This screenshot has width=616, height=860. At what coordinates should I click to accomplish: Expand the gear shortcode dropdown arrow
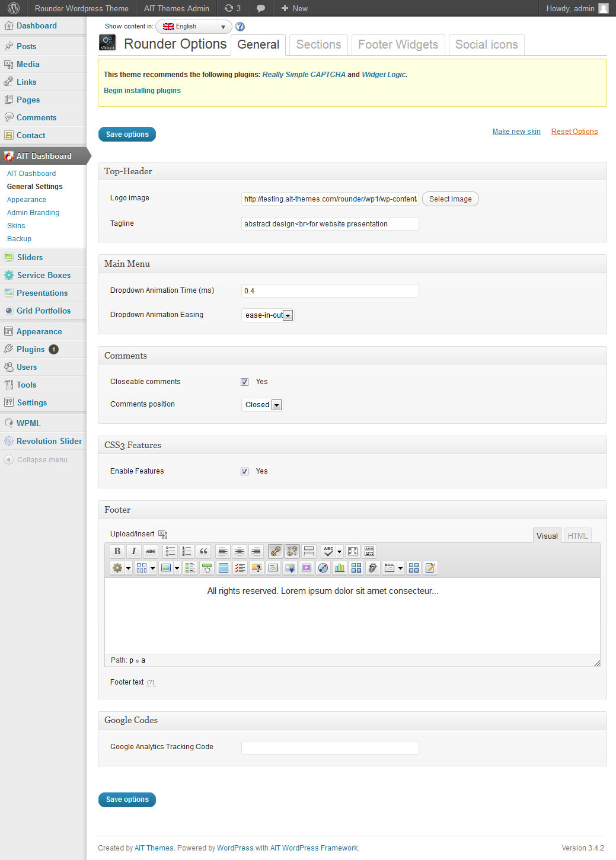(x=128, y=568)
